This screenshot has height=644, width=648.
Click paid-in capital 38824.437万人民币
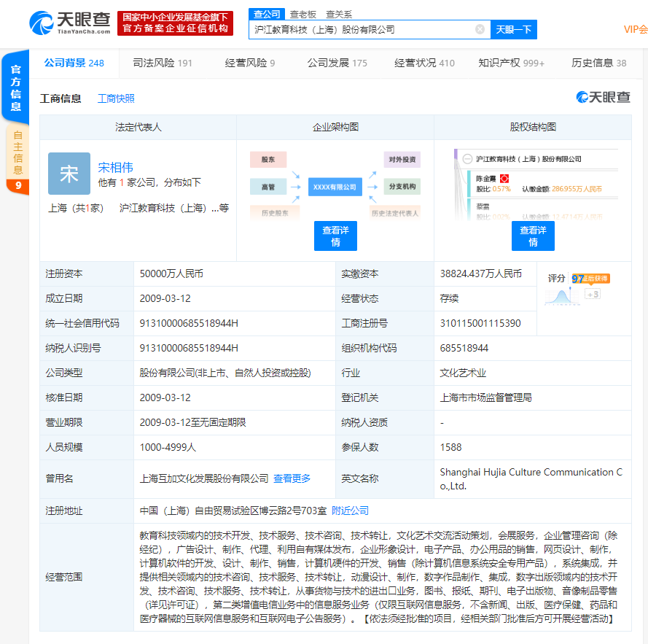point(481,273)
